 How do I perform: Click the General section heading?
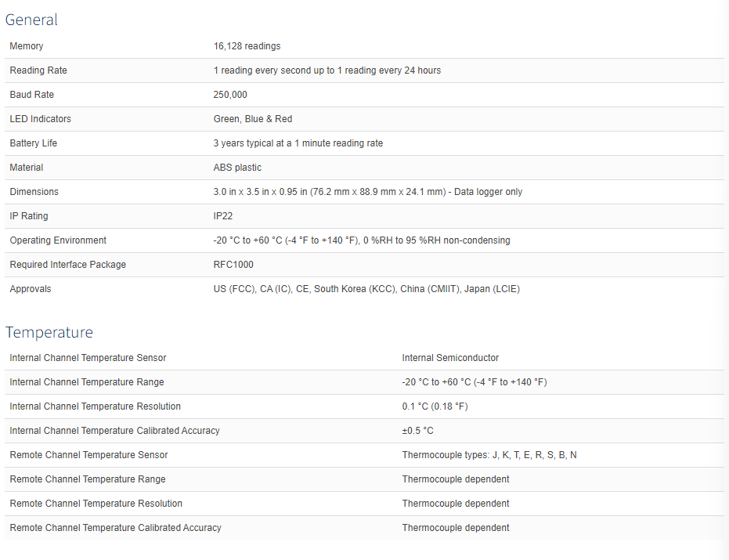click(x=31, y=20)
